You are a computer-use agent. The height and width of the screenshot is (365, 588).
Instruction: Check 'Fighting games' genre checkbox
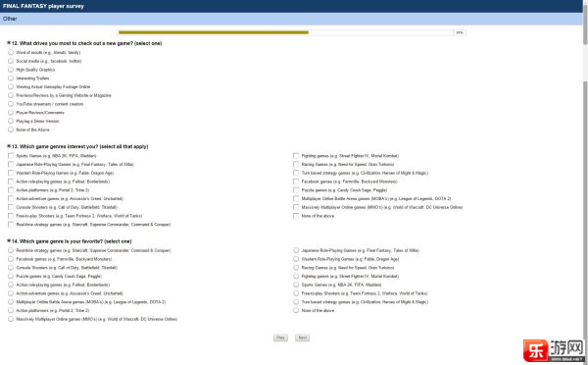[x=296, y=155]
